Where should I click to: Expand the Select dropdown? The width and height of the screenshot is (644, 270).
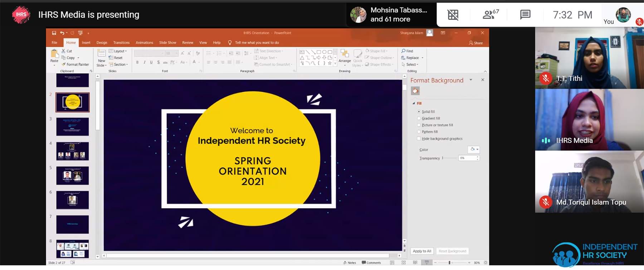coord(410,65)
